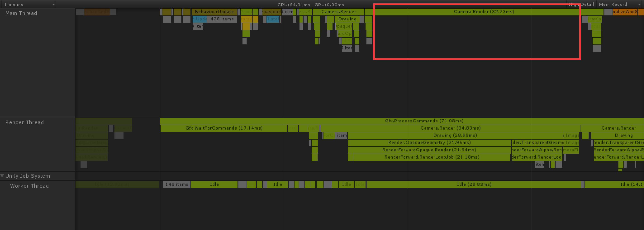Screen dimensions: 644x230
Task: Click the GPU:0.00ms readout
Action: pyautogui.click(x=329, y=5)
